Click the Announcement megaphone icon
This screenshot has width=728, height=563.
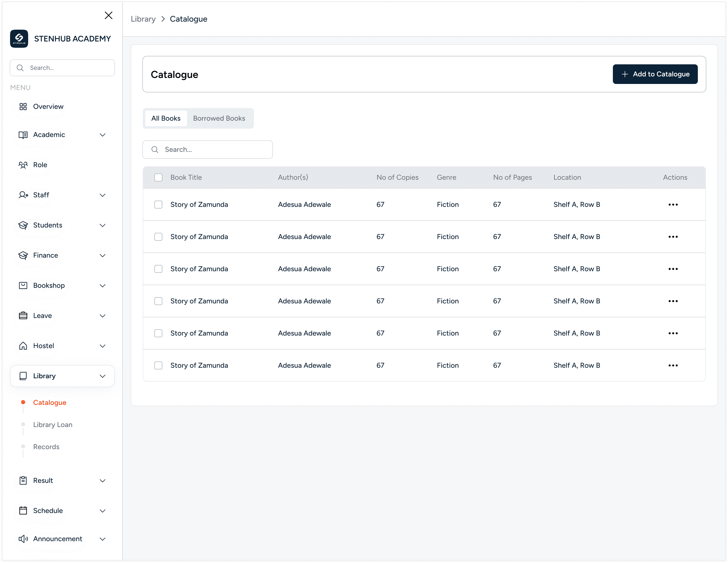23,539
